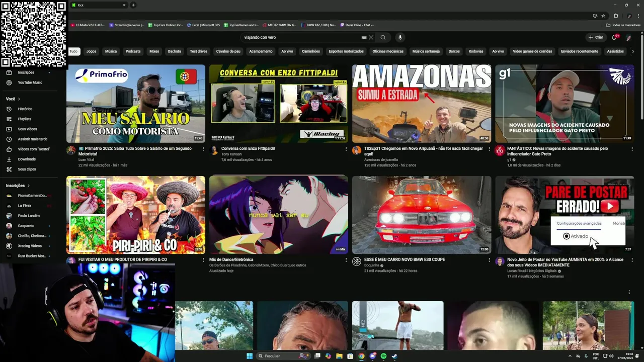
Task: Play the AMAZONAS Sumiu a Estrada thumbnail
Action: click(422, 104)
